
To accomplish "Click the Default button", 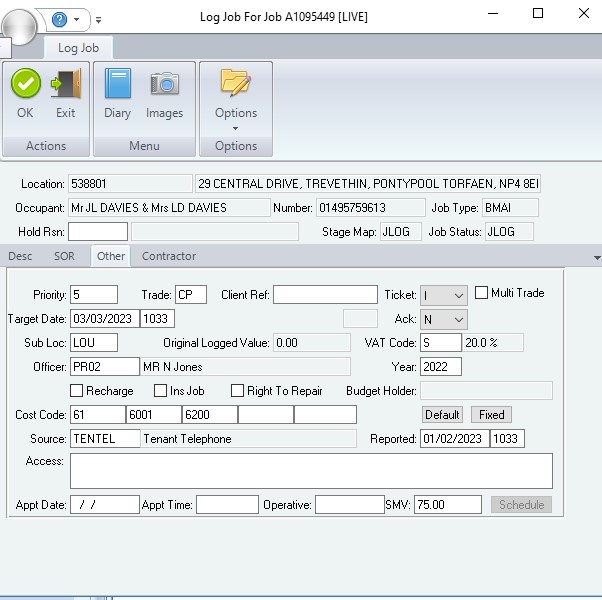I will pos(442,415).
